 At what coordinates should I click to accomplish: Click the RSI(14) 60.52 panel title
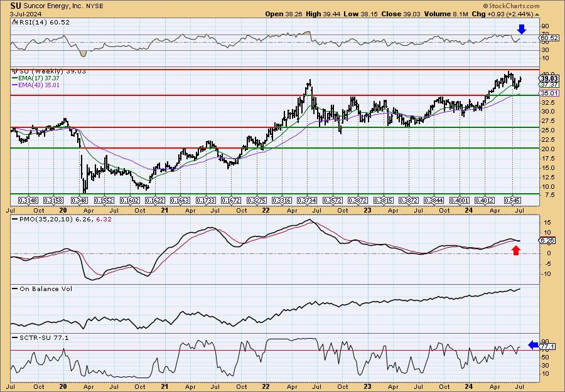pos(44,23)
